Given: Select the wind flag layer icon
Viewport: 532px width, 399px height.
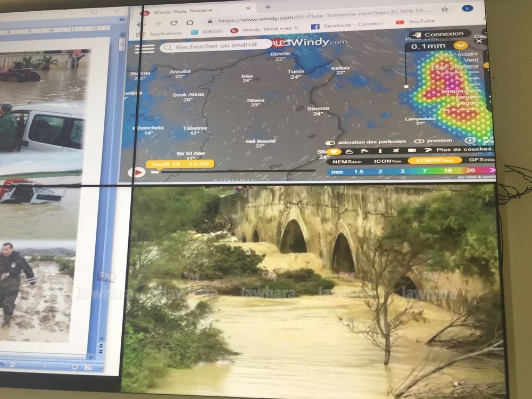Looking at the screenshot, I should (x=365, y=151).
